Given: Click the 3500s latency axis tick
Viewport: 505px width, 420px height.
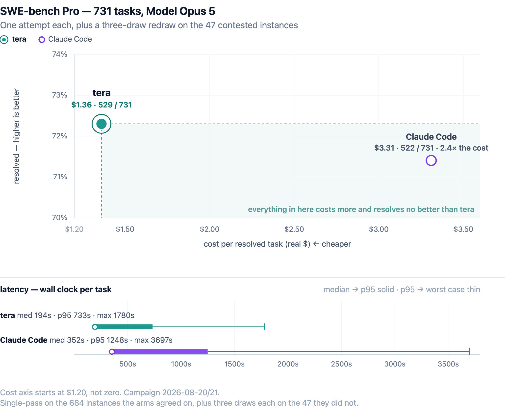Looking at the screenshot, I should 448,364.
